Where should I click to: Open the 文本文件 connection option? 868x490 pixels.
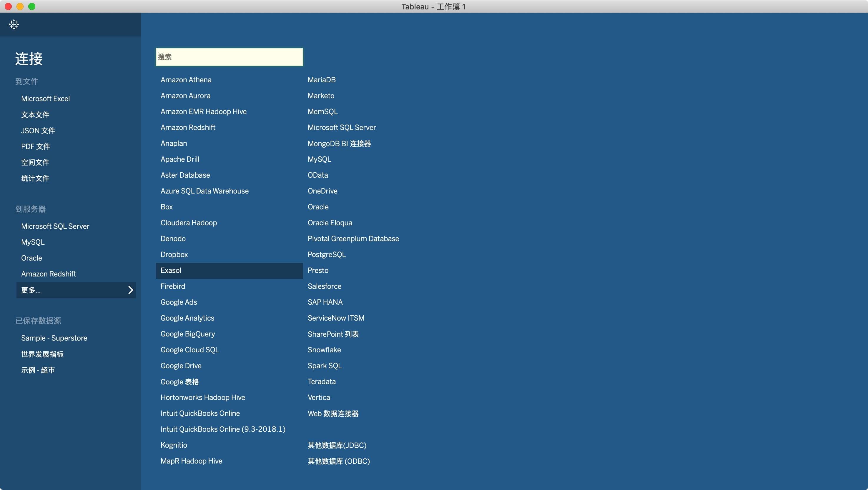tap(35, 114)
